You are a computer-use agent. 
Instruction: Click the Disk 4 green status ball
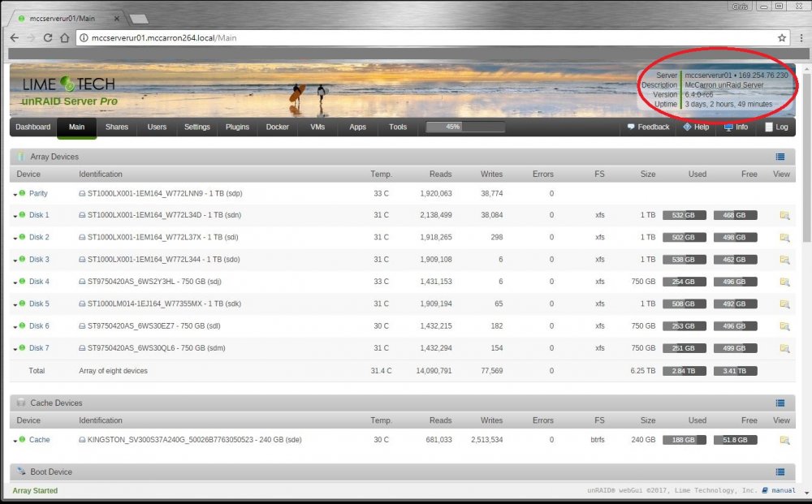coord(22,282)
